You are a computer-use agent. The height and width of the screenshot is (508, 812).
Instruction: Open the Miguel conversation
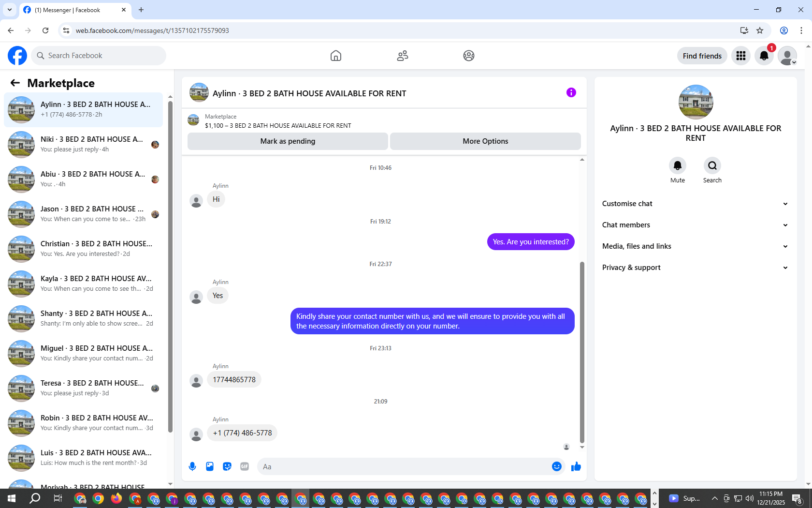pos(83,353)
